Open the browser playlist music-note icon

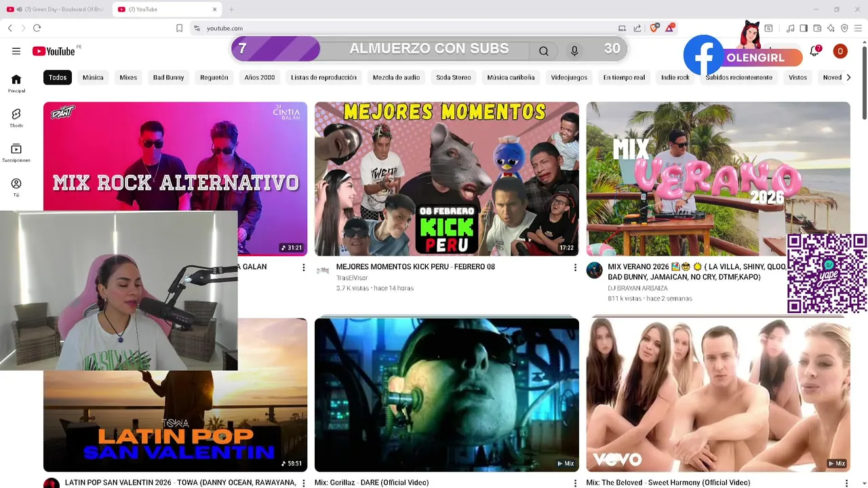coord(790,28)
